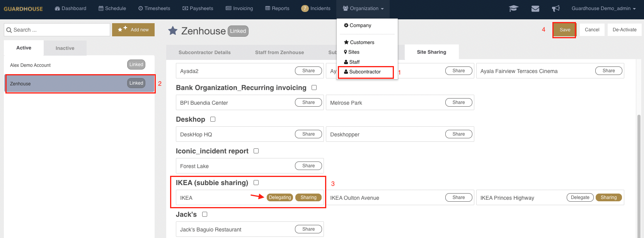Select the Zenhouse row in list

click(x=79, y=83)
